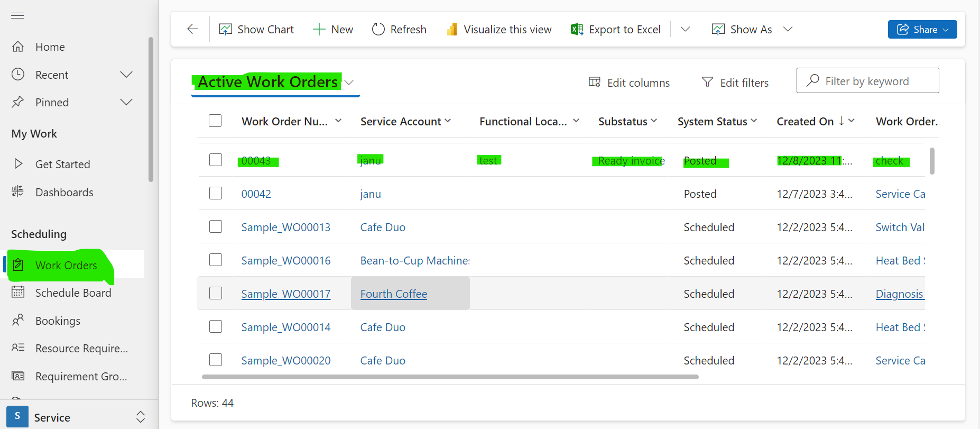Select checkbox for work order 00042

click(x=216, y=193)
